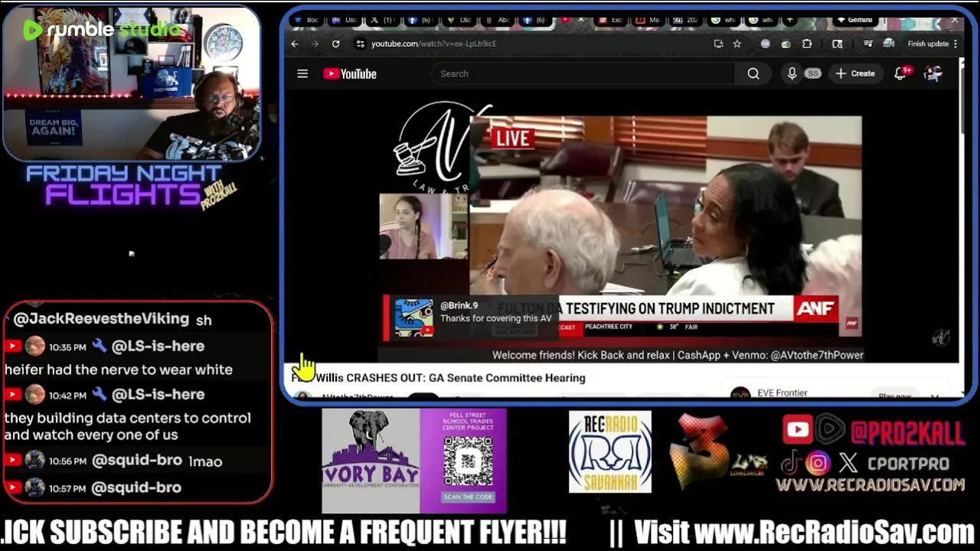Screen dimensions: 980x551
Task: Click Finish update in Chrome toolbar
Action: pyautogui.click(x=928, y=44)
